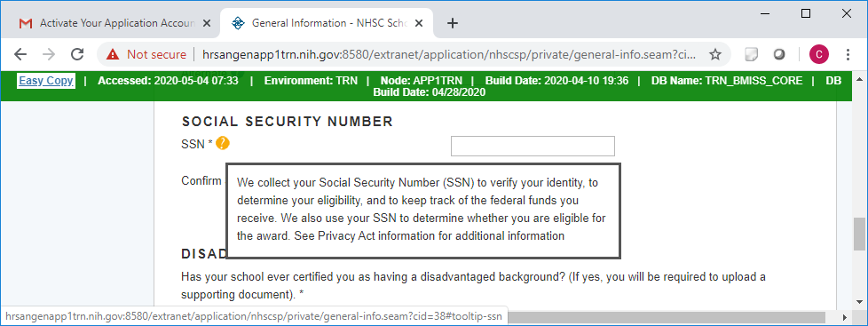Close the General Information tab

pyautogui.click(x=419, y=23)
